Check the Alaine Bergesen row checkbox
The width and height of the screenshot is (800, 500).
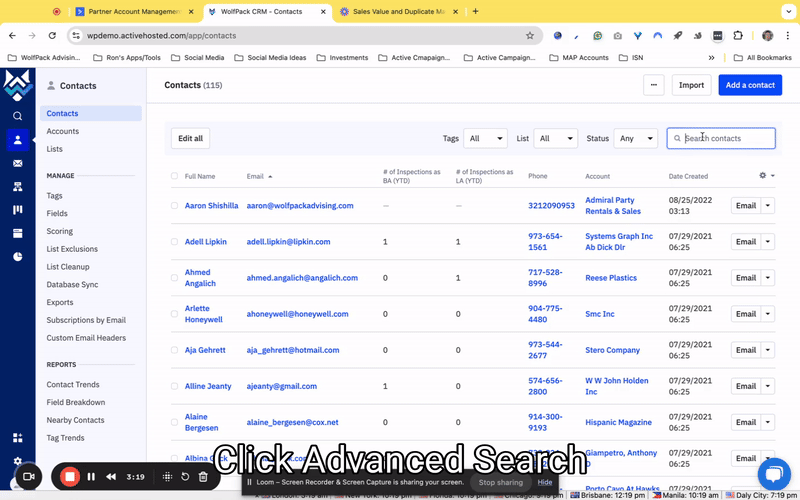(x=174, y=422)
